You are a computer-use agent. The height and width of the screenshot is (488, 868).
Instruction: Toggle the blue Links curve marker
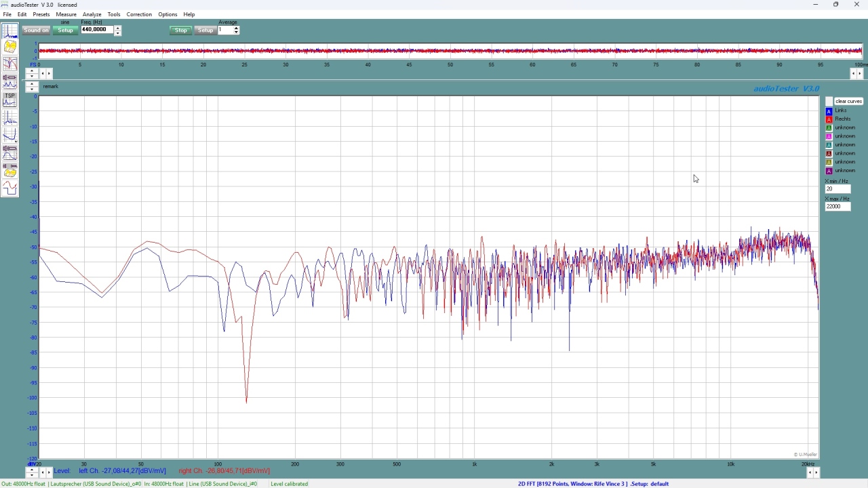coord(829,110)
